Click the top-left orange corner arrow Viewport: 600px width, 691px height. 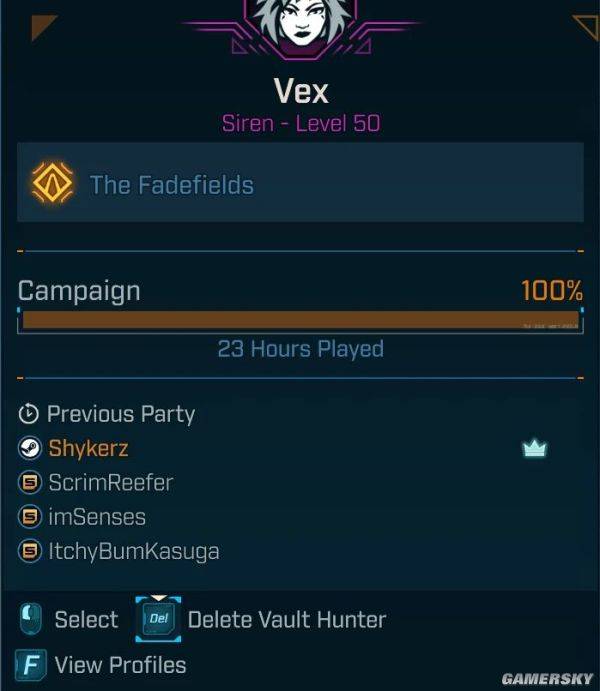[x=43, y=27]
